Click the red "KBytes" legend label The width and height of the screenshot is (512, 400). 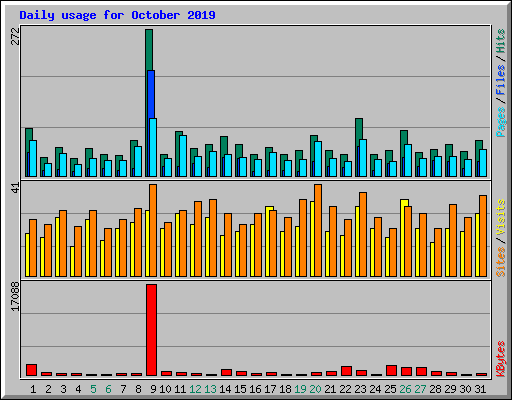tap(501, 359)
